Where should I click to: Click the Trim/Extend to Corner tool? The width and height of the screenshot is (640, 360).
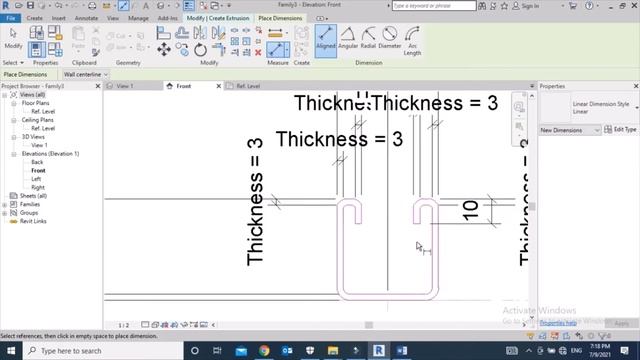[219, 50]
